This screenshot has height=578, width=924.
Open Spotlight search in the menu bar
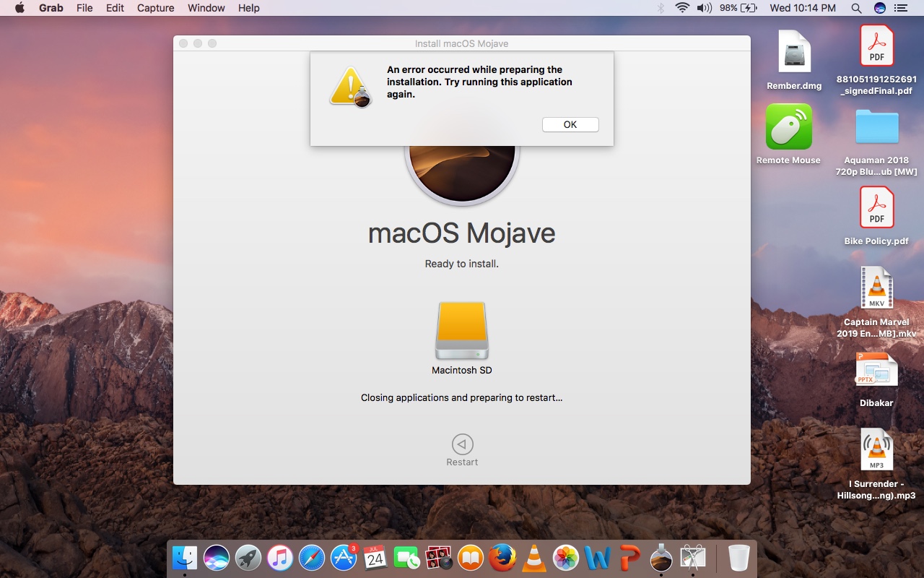[x=856, y=8]
